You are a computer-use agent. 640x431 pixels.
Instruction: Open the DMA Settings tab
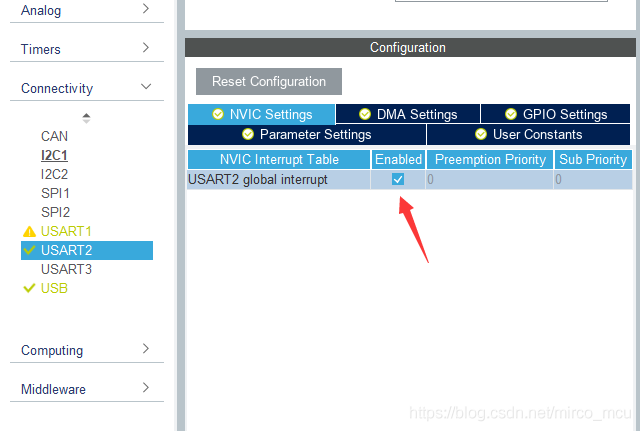(x=408, y=114)
